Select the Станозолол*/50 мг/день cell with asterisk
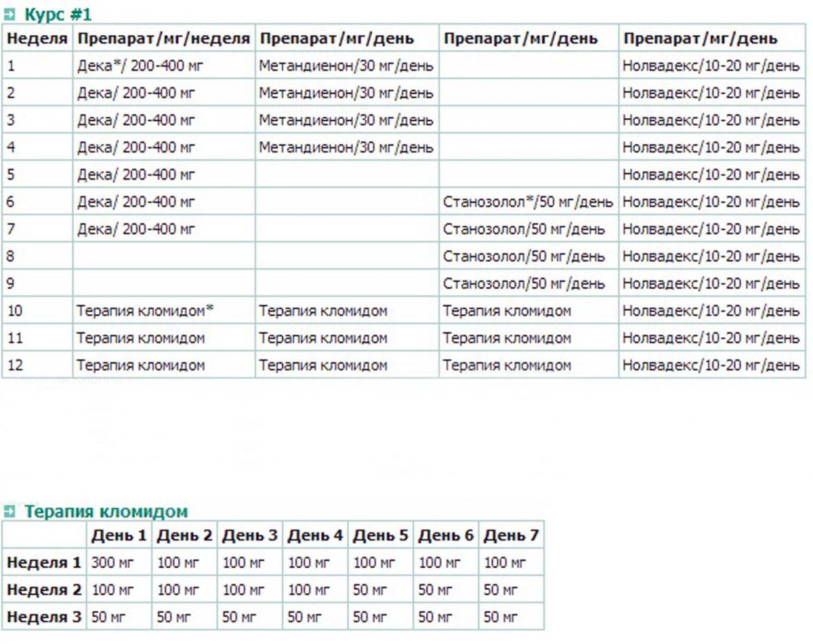 coord(528,202)
